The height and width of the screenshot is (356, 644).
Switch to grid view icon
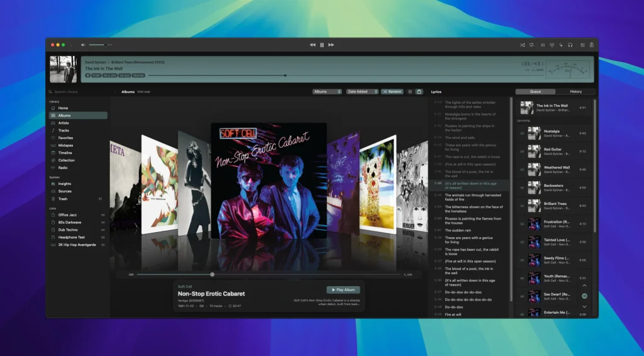coord(410,92)
